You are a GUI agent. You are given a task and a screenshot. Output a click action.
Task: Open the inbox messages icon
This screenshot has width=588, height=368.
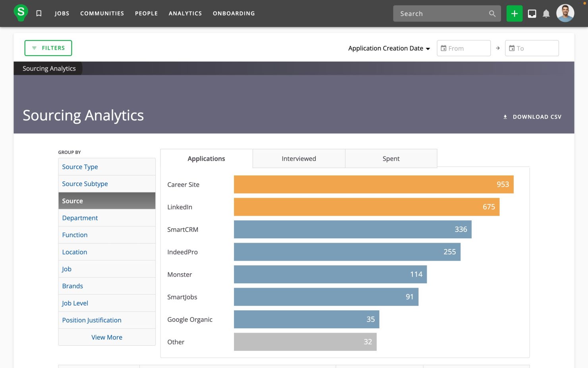(532, 14)
